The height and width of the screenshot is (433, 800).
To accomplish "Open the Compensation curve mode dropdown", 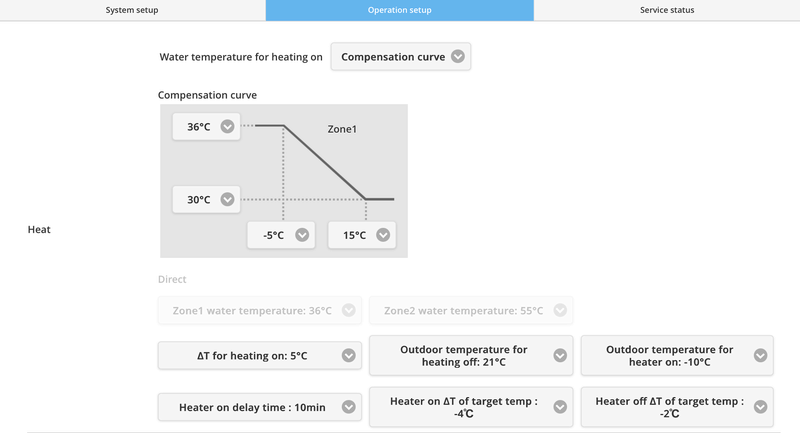I will click(x=400, y=57).
